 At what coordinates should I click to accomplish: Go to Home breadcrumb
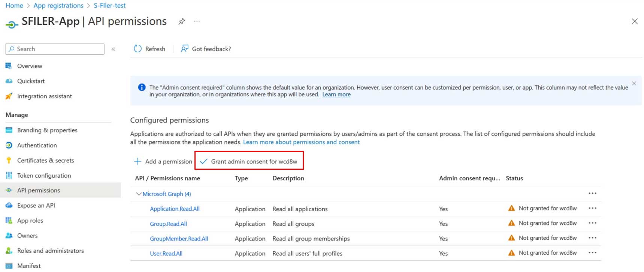(x=14, y=6)
